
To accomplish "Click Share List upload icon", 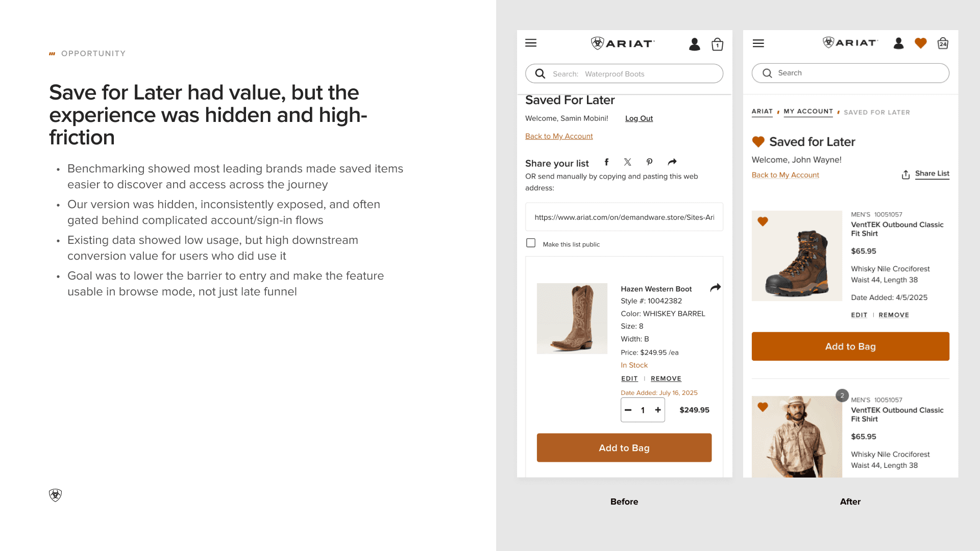I will 905,174.
